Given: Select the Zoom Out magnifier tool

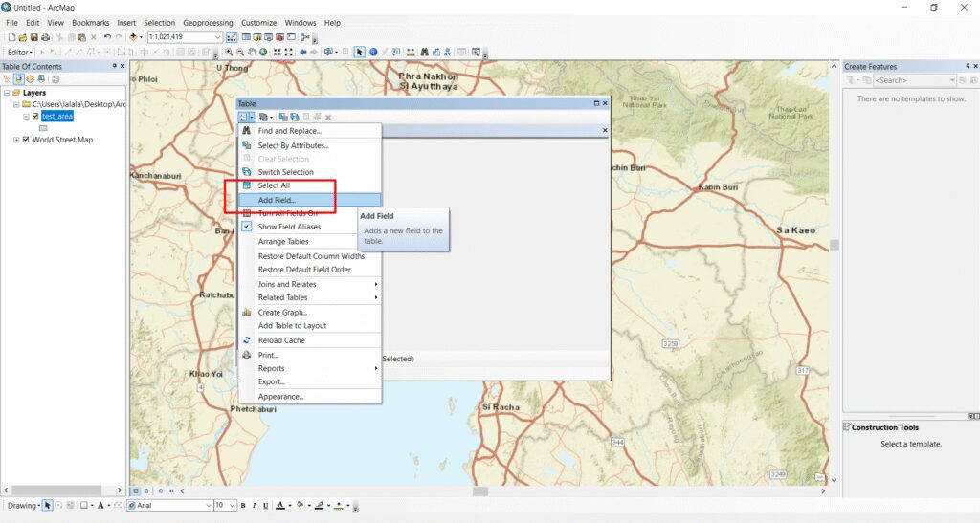Looking at the screenshot, I should [x=240, y=53].
